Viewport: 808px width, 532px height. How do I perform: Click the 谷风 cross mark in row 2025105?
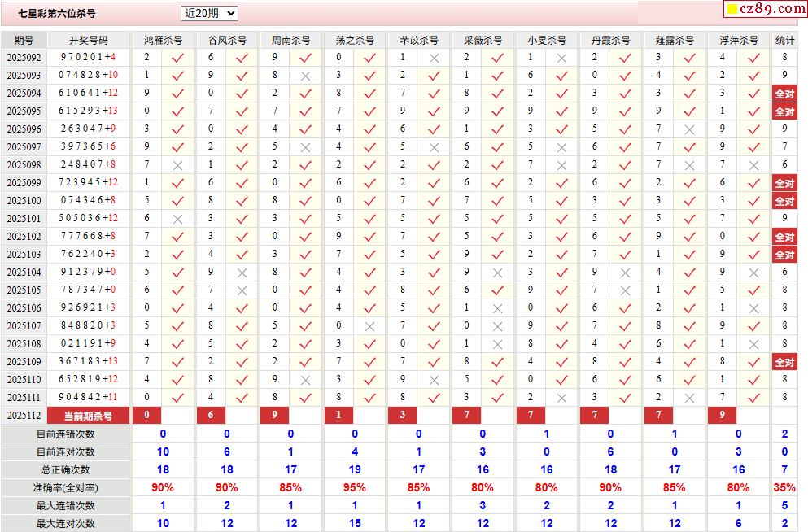[242, 290]
